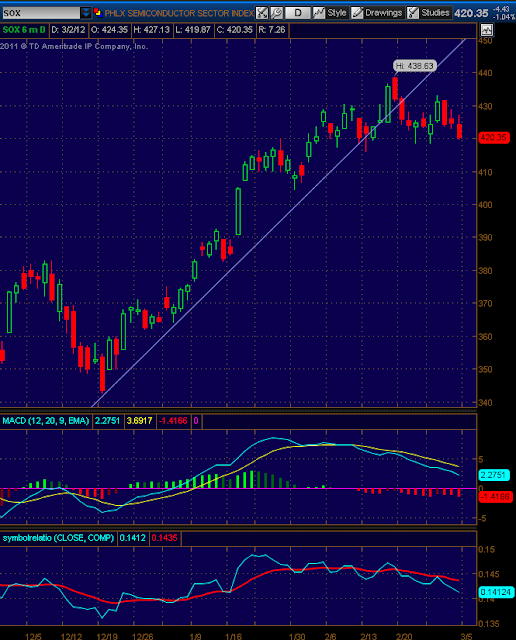
Task: Click the relative strength value 0.1412
Action: pos(133,538)
